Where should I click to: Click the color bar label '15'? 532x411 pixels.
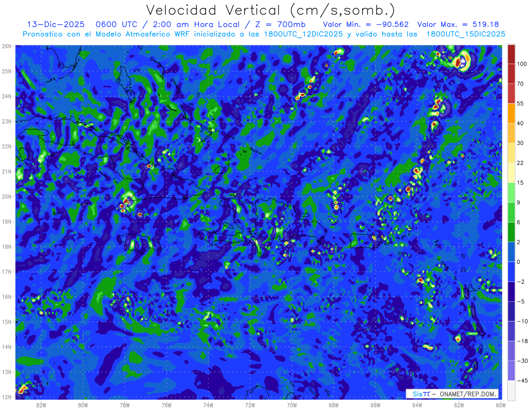coord(520,183)
